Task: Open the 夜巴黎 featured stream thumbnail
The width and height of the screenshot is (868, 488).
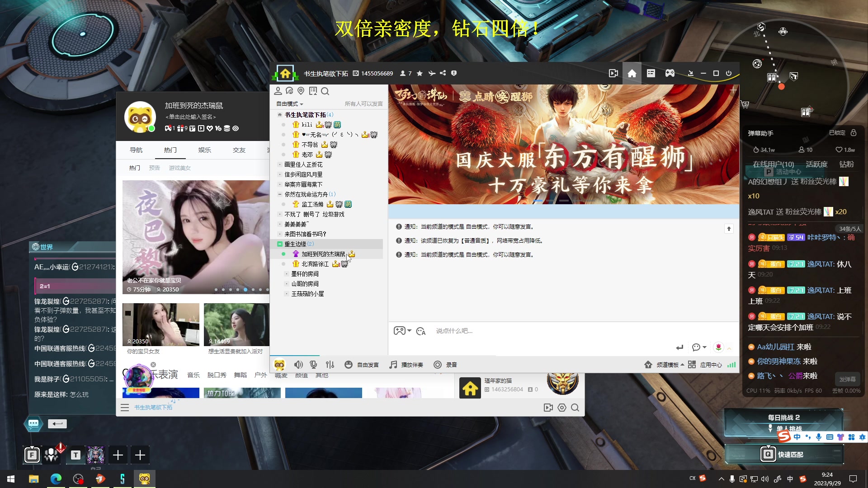Action: pyautogui.click(x=196, y=237)
